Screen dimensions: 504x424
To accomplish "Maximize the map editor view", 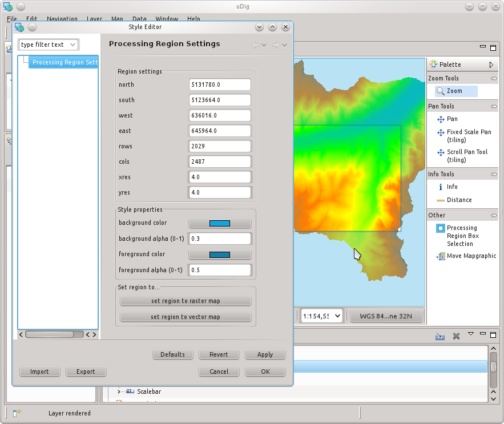I will click(493, 48).
